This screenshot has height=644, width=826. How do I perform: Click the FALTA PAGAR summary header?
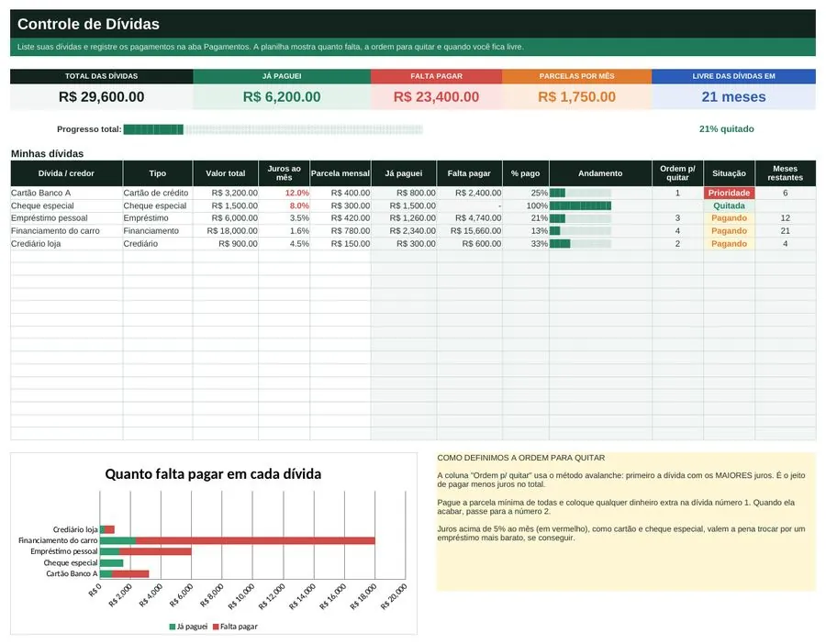436,76
